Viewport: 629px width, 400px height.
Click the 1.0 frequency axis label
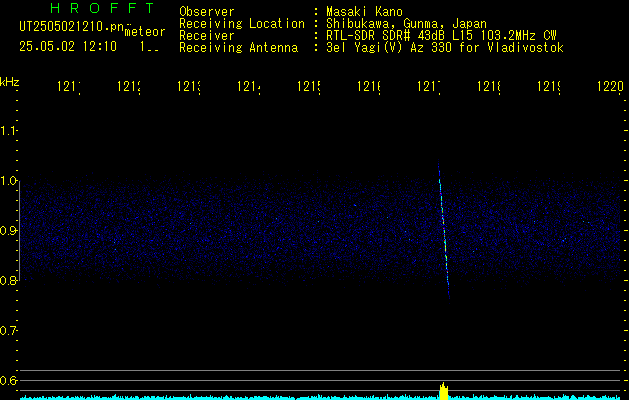[8, 181]
